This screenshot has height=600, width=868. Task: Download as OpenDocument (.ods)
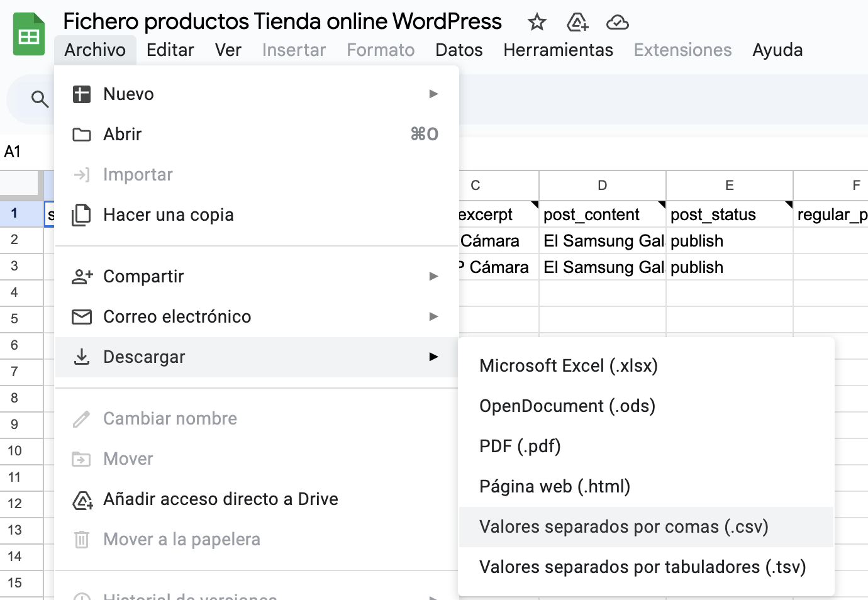coord(646,406)
